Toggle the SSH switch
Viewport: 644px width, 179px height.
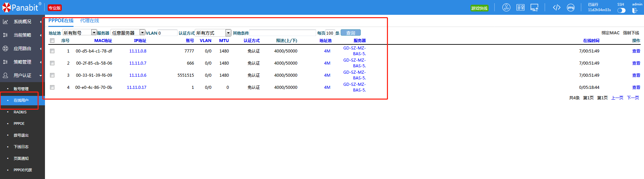tap(621, 10)
